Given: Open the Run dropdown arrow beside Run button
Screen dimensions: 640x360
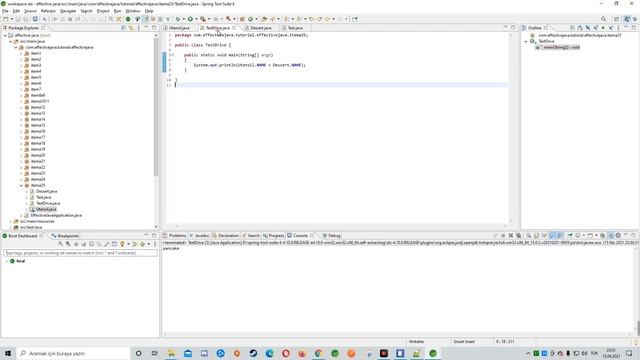Looking at the screenshot, I should point(196,19).
